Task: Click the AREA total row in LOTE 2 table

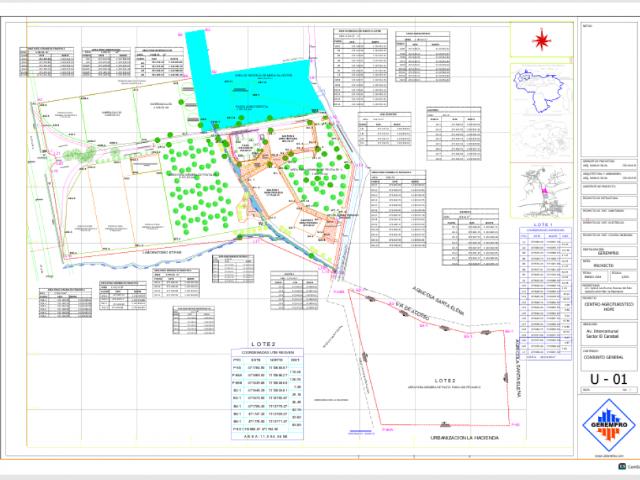Action: pyautogui.click(x=267, y=436)
